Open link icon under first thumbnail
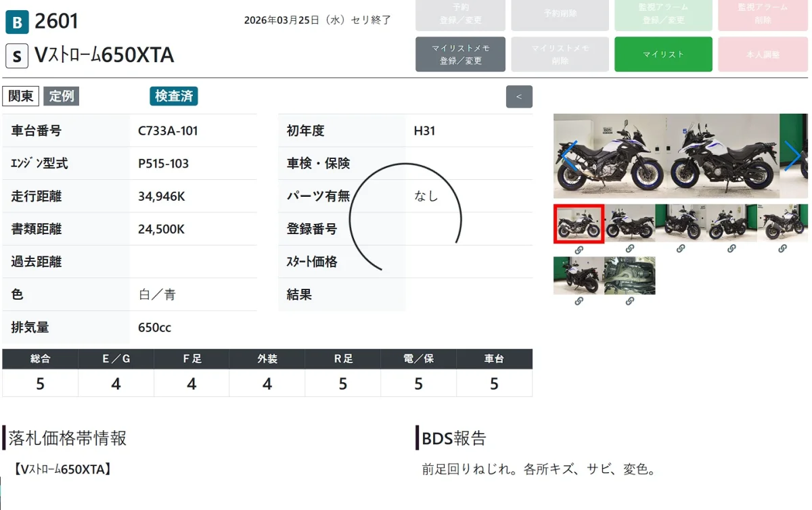The width and height of the screenshot is (812, 510). [579, 249]
